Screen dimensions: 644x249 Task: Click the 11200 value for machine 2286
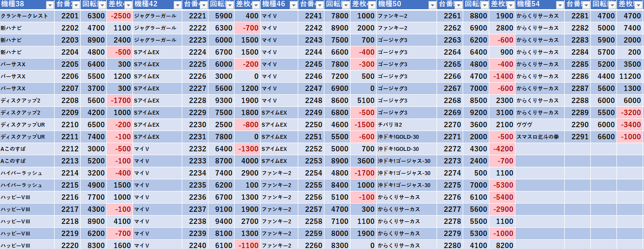[630, 76]
